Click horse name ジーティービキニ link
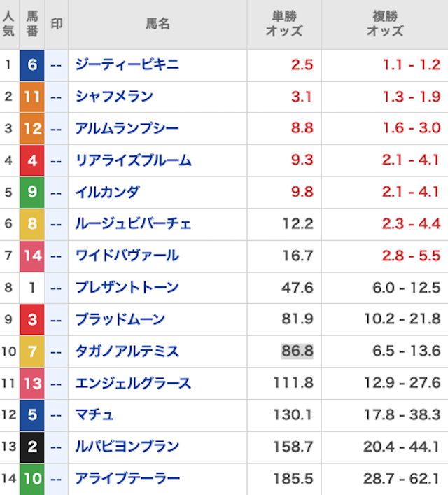 (127, 65)
